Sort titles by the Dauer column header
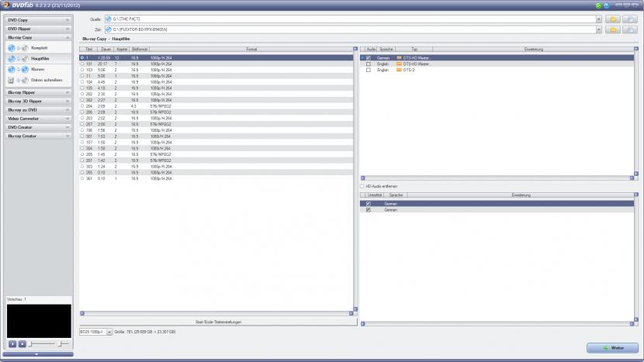Screen dimensions: 644x362 [x=106, y=50]
